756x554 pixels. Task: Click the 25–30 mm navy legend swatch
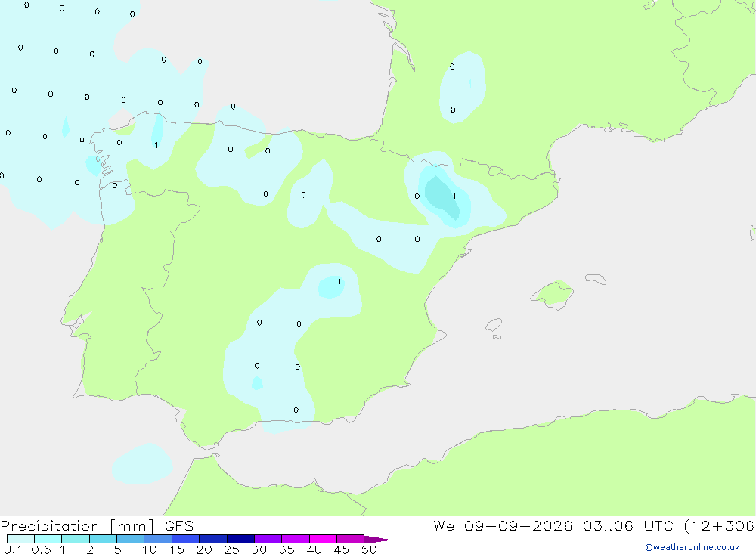tap(240, 539)
